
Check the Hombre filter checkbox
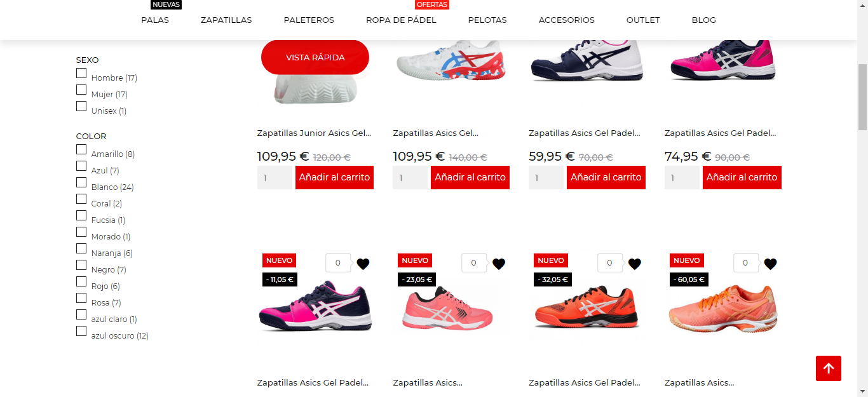coord(81,74)
